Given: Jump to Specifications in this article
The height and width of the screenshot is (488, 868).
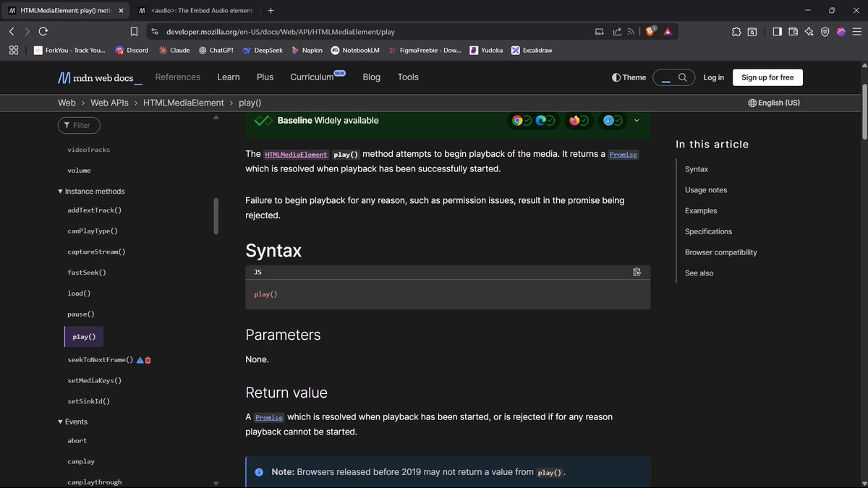Looking at the screenshot, I should [709, 231].
